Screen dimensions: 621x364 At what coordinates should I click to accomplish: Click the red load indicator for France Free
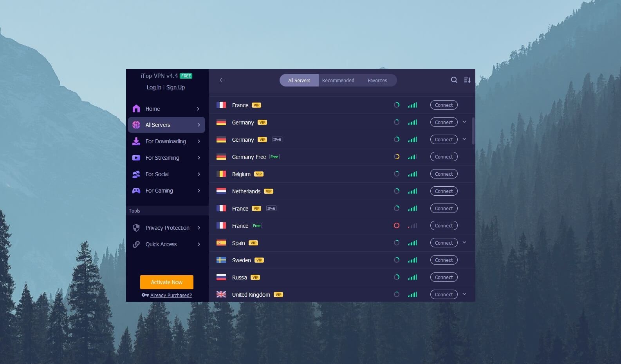397,225
